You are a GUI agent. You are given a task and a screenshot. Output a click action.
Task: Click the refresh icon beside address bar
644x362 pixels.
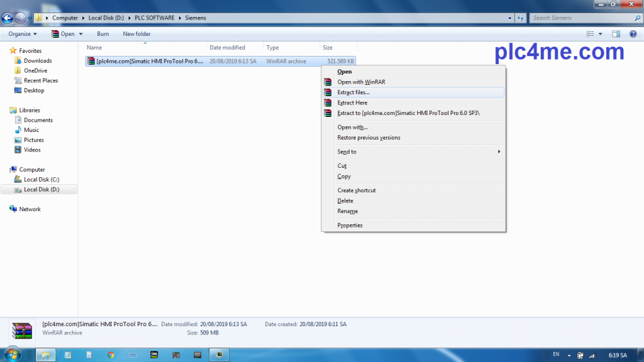pyautogui.click(x=520, y=18)
